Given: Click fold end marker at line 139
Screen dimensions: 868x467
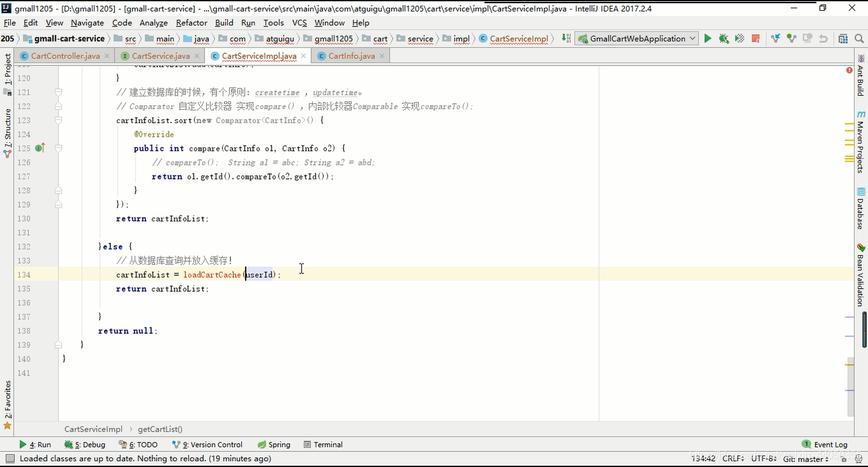Looking at the screenshot, I should (58, 345).
